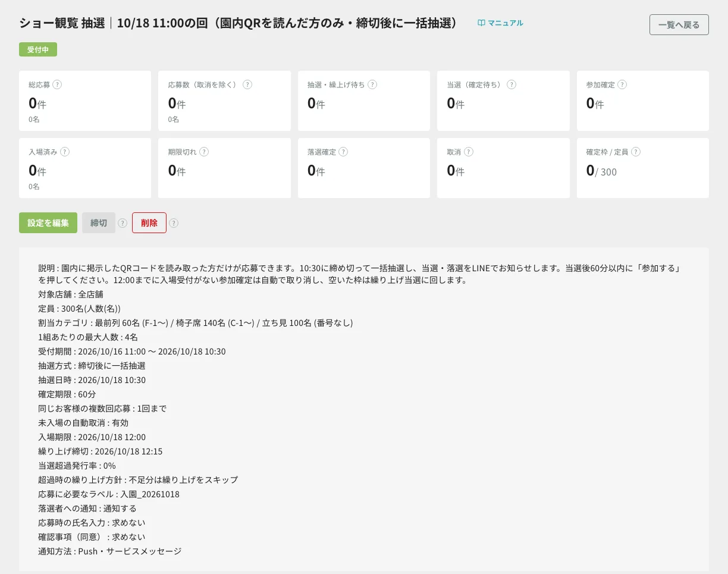The width and height of the screenshot is (728, 574).
Task: Click help icon next to 期限切れ
Action: [204, 152]
